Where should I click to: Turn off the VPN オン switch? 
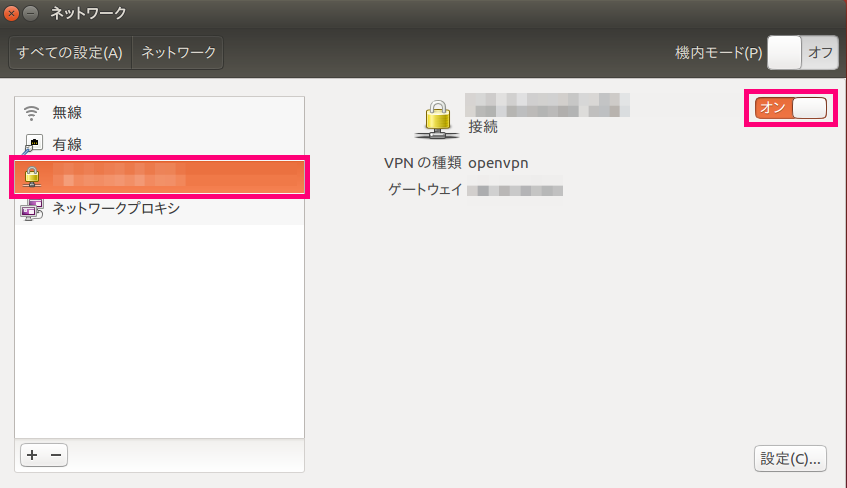coord(791,108)
